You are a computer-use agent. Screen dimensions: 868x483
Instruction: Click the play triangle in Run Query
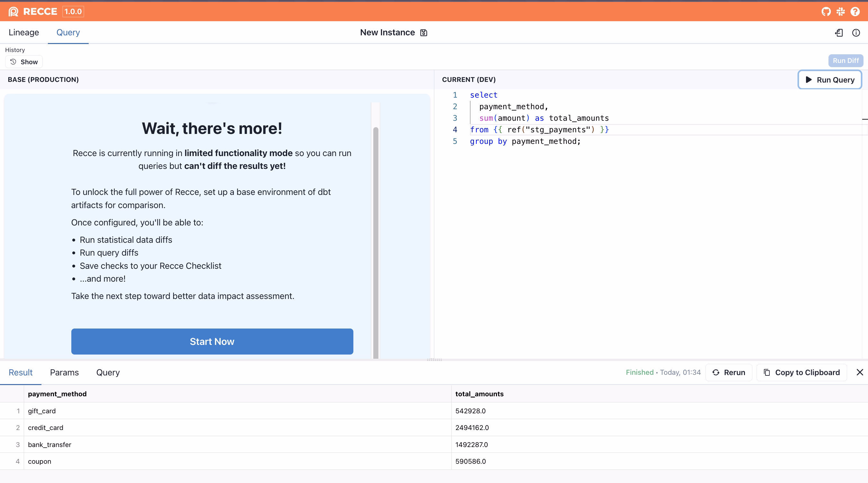pyautogui.click(x=808, y=80)
